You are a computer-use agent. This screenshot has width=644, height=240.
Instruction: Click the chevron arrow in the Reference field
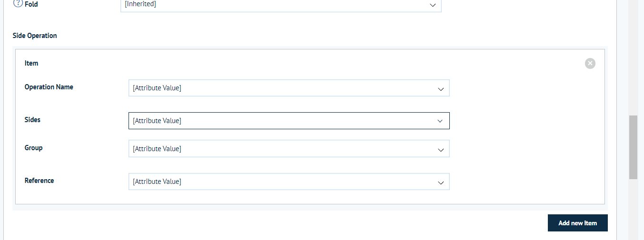(441, 182)
